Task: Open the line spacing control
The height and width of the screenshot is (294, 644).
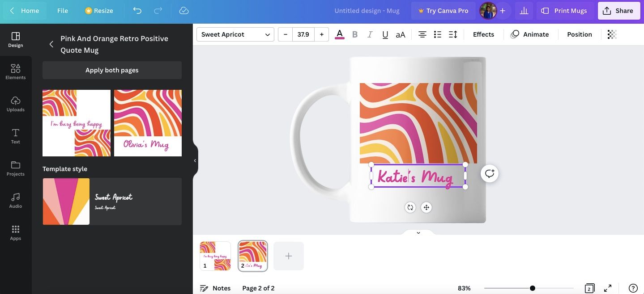Action: [x=453, y=34]
